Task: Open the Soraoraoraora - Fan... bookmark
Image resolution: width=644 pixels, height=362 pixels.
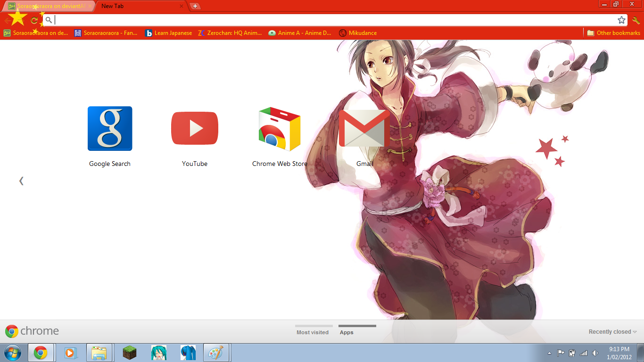Action: (x=106, y=33)
